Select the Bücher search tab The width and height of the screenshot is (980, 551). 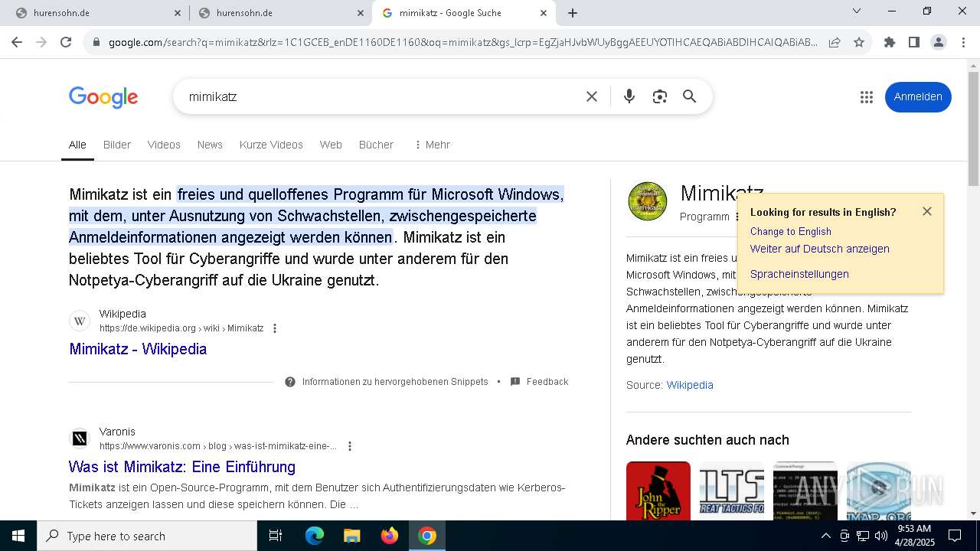(x=376, y=145)
